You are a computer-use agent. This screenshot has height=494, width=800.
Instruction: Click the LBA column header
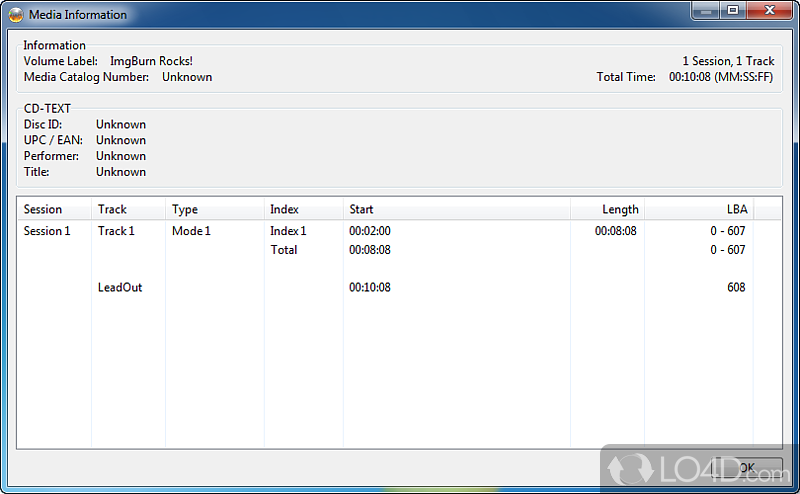coord(699,209)
